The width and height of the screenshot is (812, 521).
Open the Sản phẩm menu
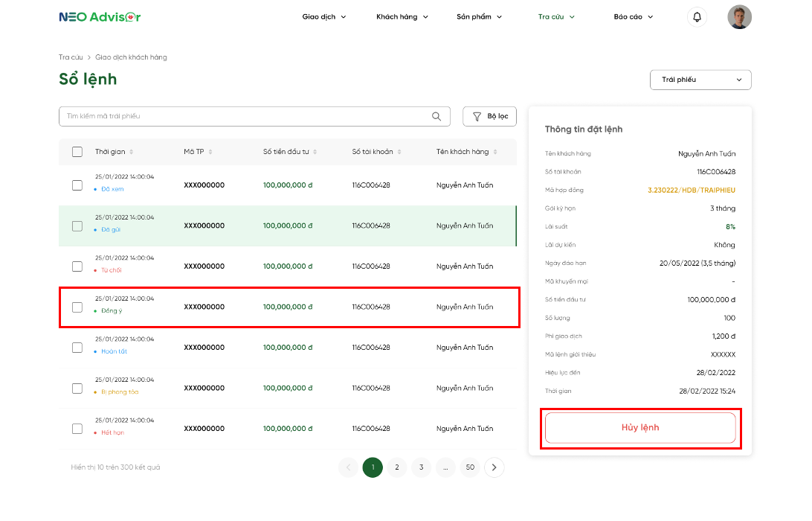click(x=480, y=16)
